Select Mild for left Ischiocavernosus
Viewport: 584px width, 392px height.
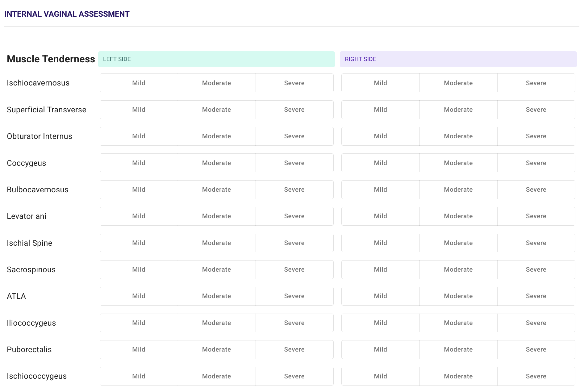(139, 83)
